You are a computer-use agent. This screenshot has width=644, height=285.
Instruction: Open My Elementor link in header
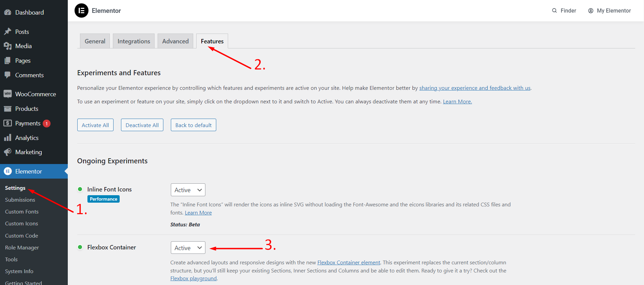click(x=609, y=11)
